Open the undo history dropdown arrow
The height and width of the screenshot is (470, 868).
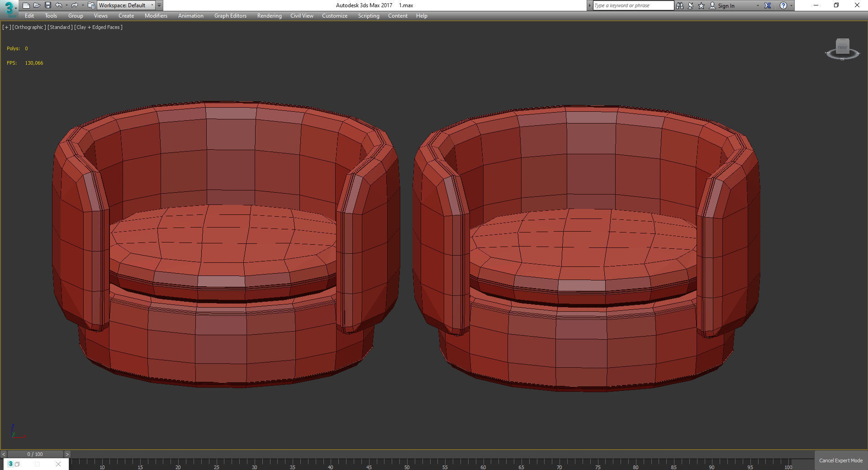[66, 5]
